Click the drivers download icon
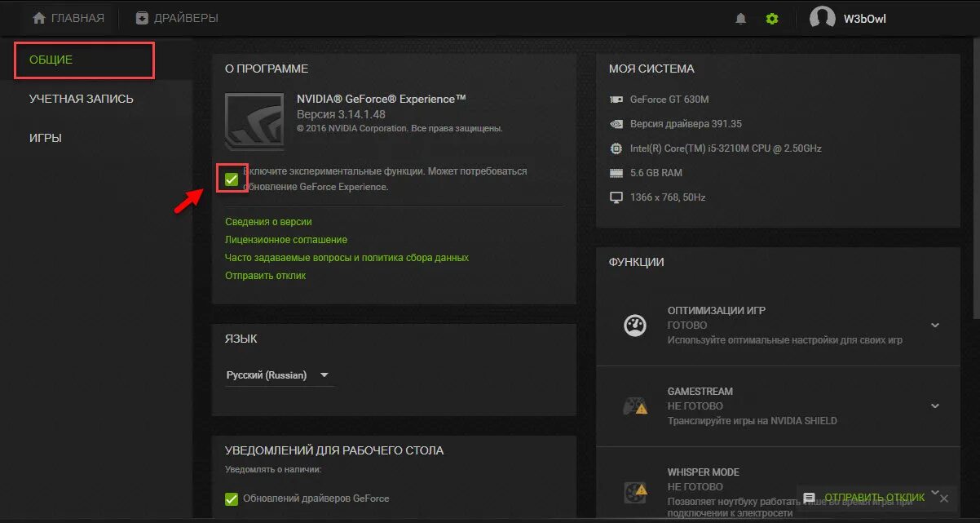The image size is (980, 523). 143,18
